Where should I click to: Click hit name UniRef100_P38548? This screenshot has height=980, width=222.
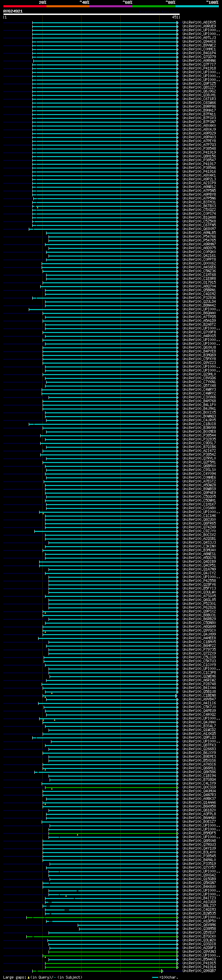pyautogui.click(x=199, y=149)
